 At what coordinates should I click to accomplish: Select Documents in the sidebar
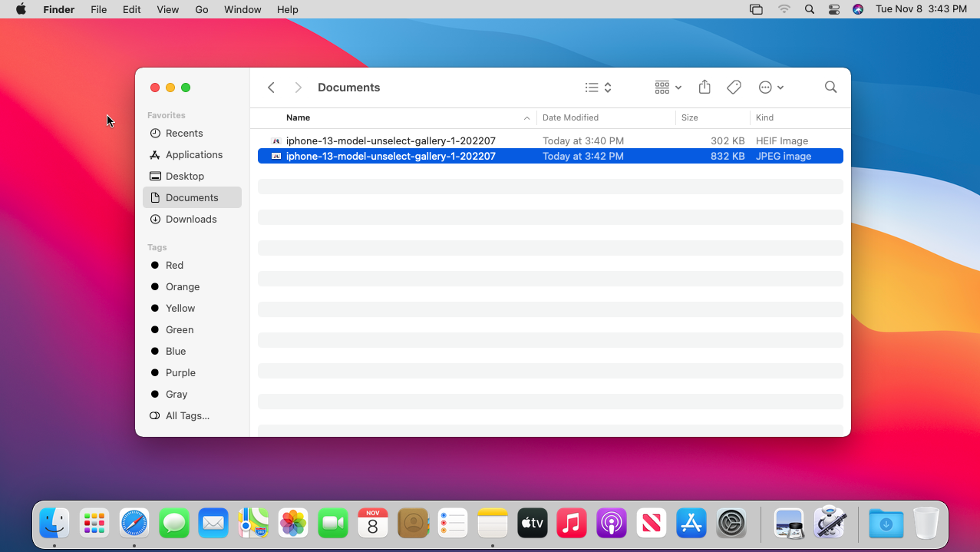pos(192,197)
